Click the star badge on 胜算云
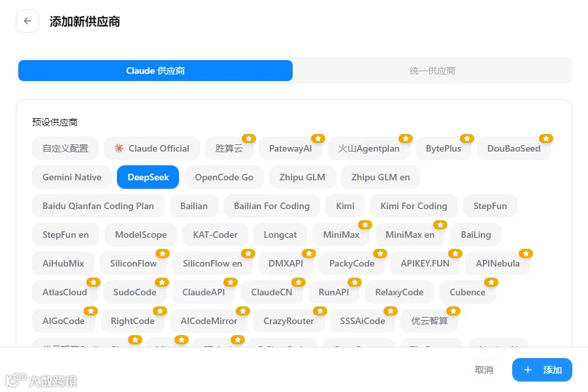The height and width of the screenshot is (392, 588). tap(249, 139)
